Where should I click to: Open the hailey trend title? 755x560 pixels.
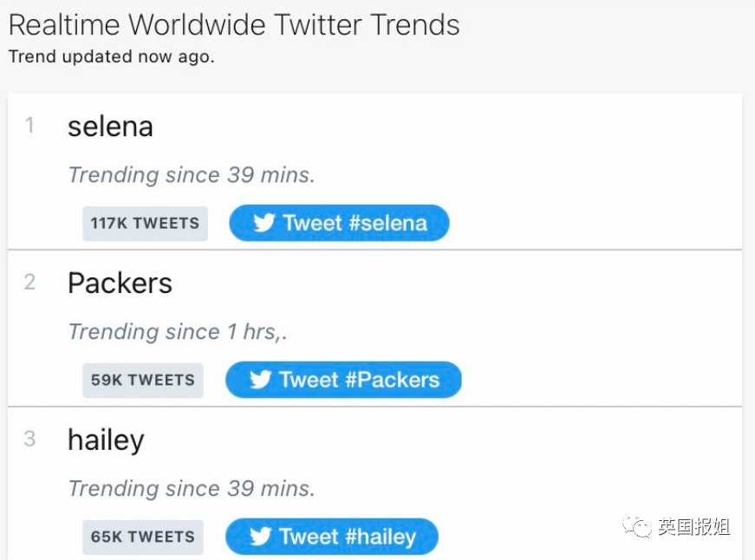106,440
